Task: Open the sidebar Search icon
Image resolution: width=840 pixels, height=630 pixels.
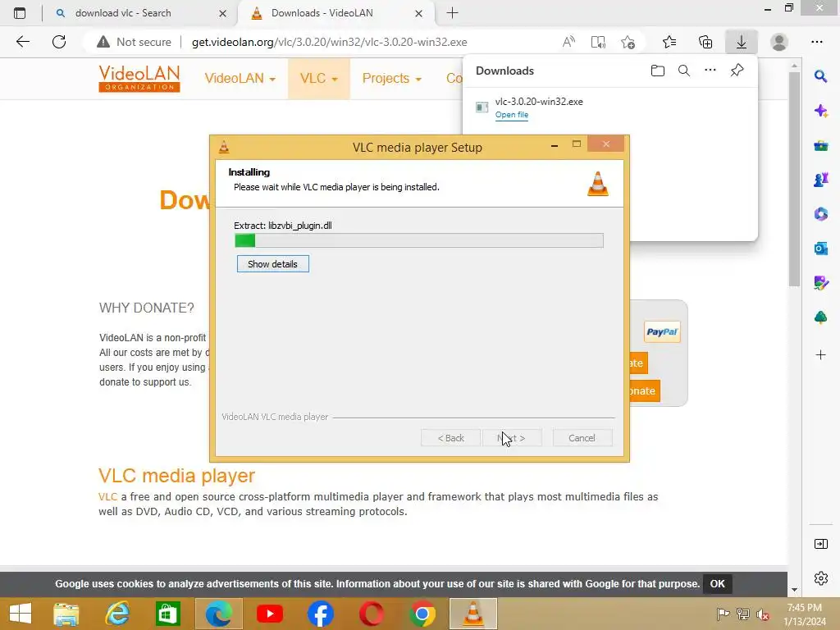Action: [820, 76]
